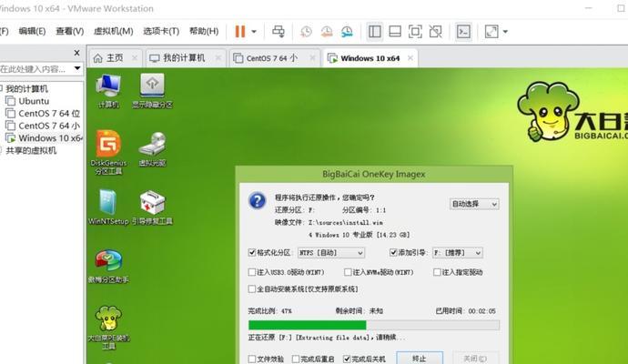Viewport: 628px width, 364px height.
Task: Click the BigBaiCai OneKey Imagex title bar
Action: 374,174
